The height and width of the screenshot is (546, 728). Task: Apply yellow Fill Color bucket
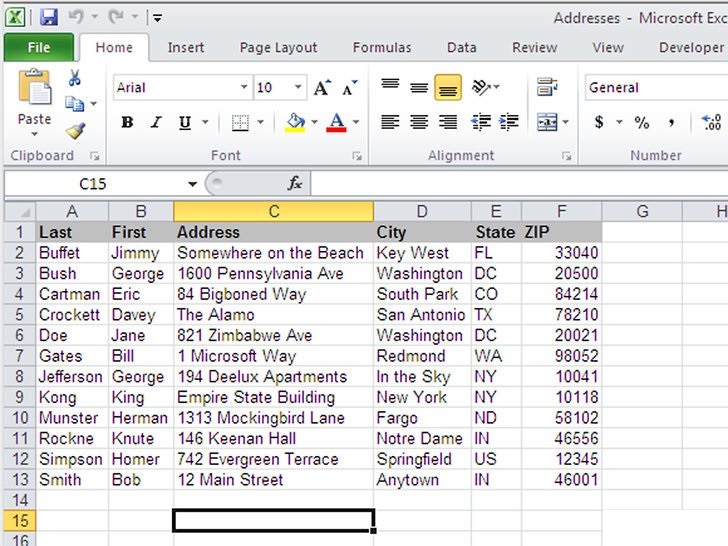pos(295,123)
